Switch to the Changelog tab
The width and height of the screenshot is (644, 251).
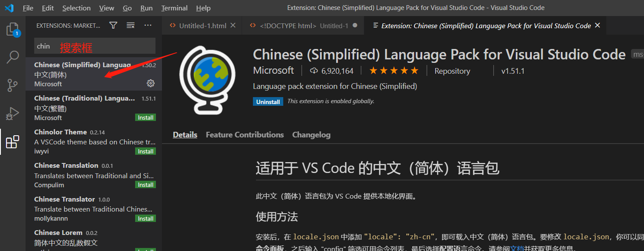coord(311,135)
